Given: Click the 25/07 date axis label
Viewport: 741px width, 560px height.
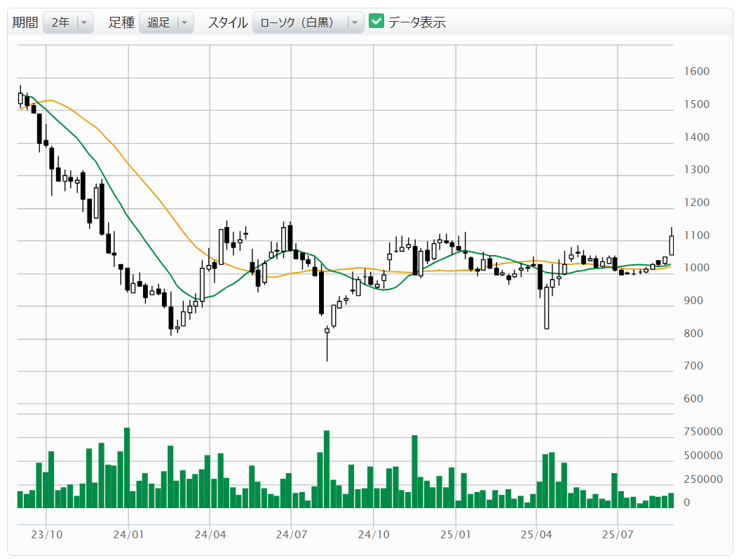Looking at the screenshot, I should coord(617,535).
